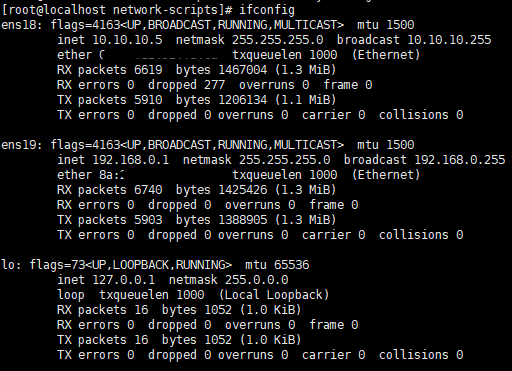Viewport: 512px width, 371px height.
Task: Click the ens19 TX packets 5903 value
Action: (x=148, y=220)
